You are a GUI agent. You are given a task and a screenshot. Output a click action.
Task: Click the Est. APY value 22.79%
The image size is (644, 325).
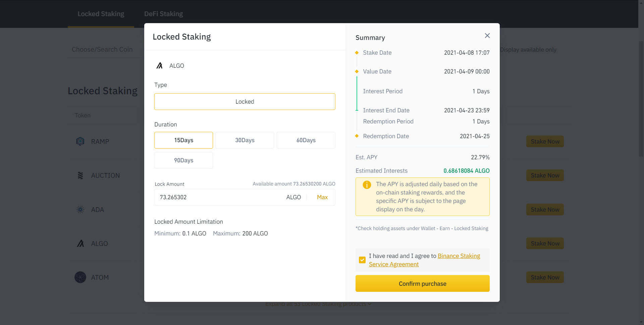pyautogui.click(x=480, y=157)
